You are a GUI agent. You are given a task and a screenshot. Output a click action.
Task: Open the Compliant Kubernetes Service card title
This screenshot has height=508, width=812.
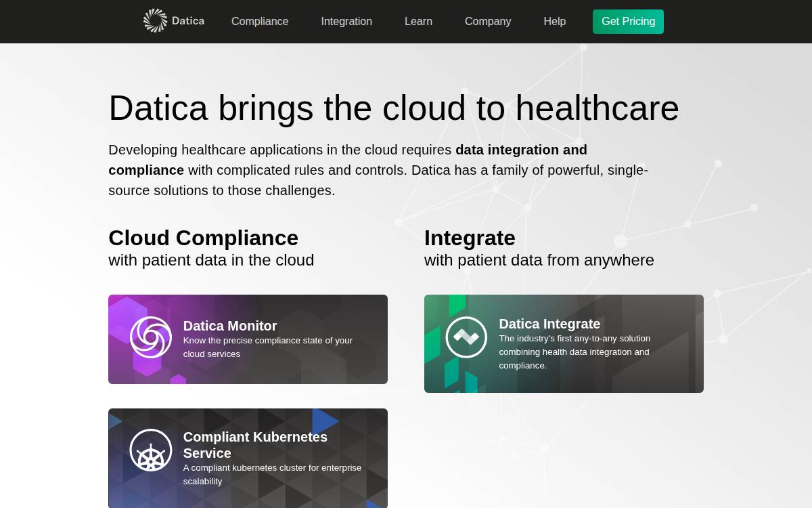[255, 445]
